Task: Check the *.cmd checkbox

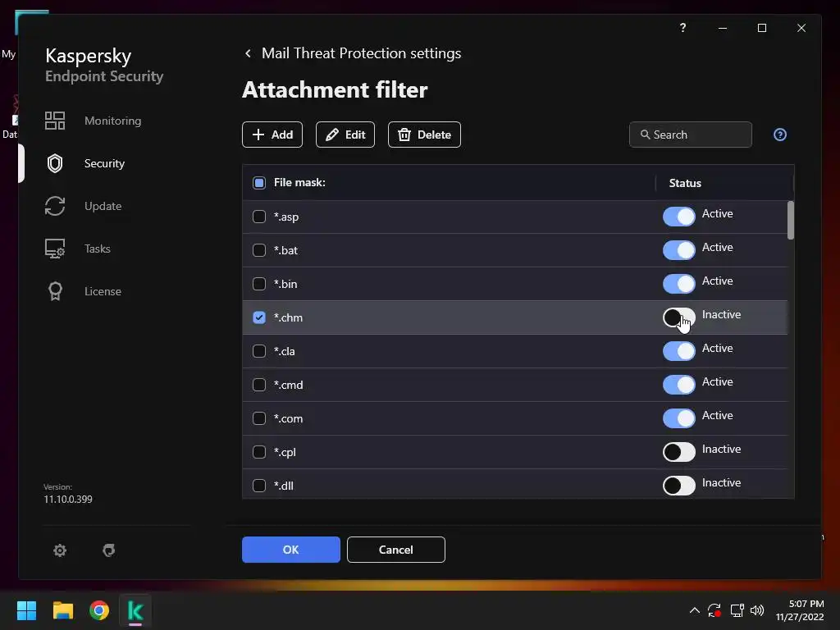Action: (258, 385)
